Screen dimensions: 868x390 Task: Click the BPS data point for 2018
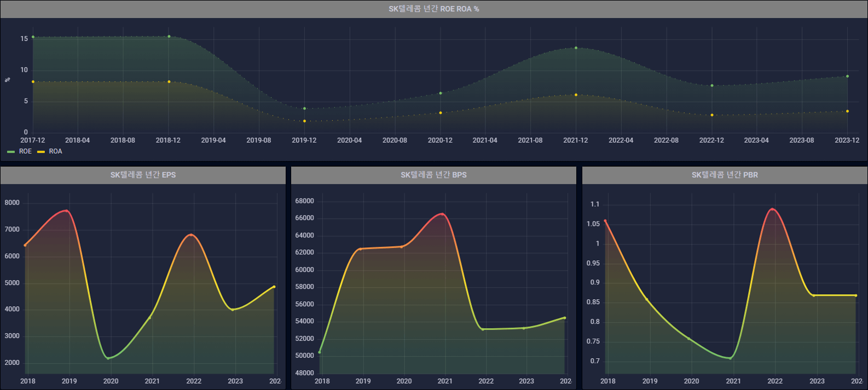click(320, 352)
